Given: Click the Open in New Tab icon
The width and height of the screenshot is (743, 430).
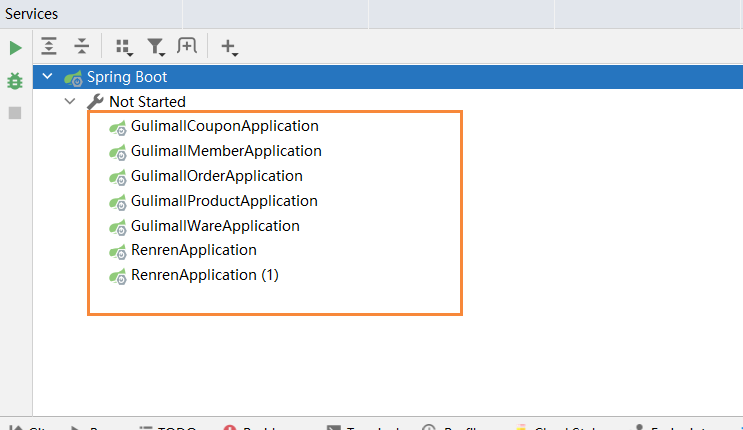Looking at the screenshot, I should 187,46.
